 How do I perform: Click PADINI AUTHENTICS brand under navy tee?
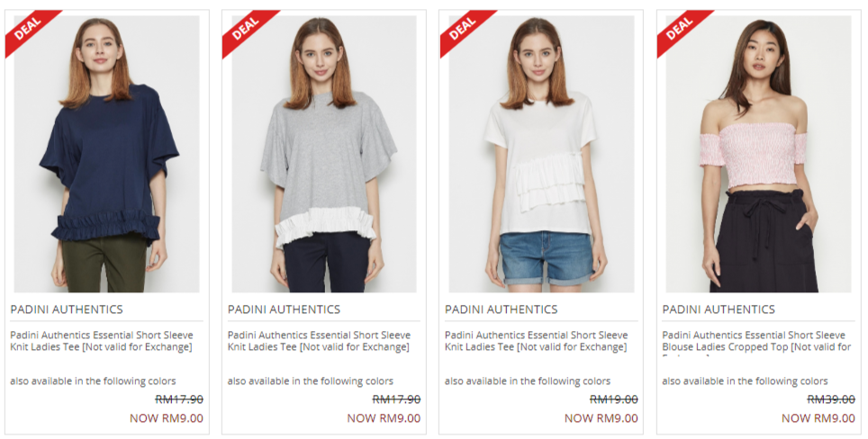pos(67,309)
